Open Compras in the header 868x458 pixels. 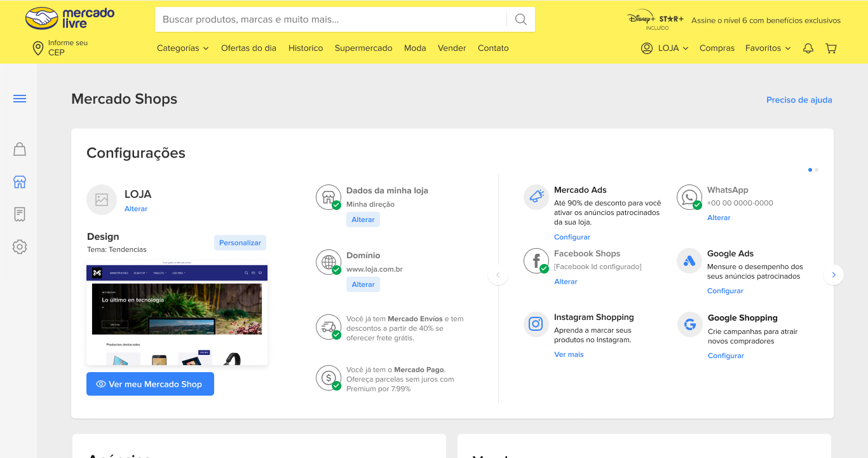717,48
